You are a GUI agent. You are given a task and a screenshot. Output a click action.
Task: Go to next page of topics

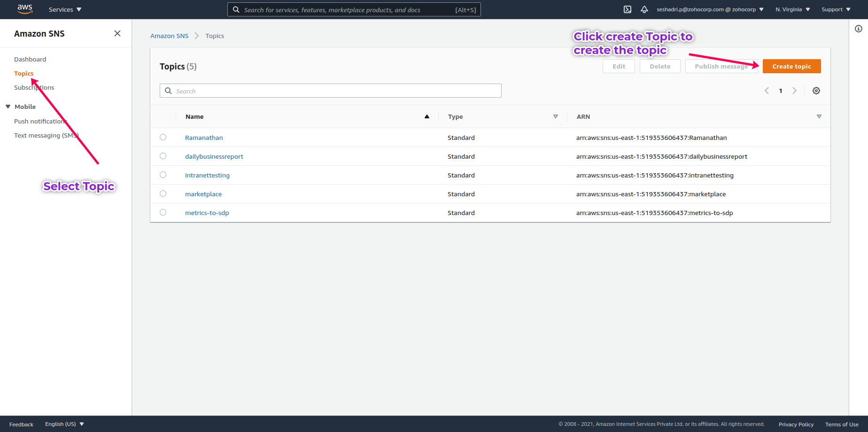click(795, 91)
